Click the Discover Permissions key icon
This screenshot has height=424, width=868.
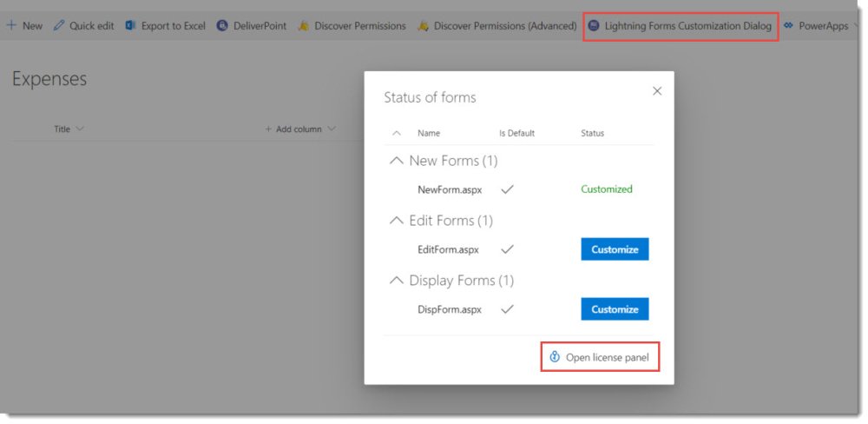coord(303,25)
